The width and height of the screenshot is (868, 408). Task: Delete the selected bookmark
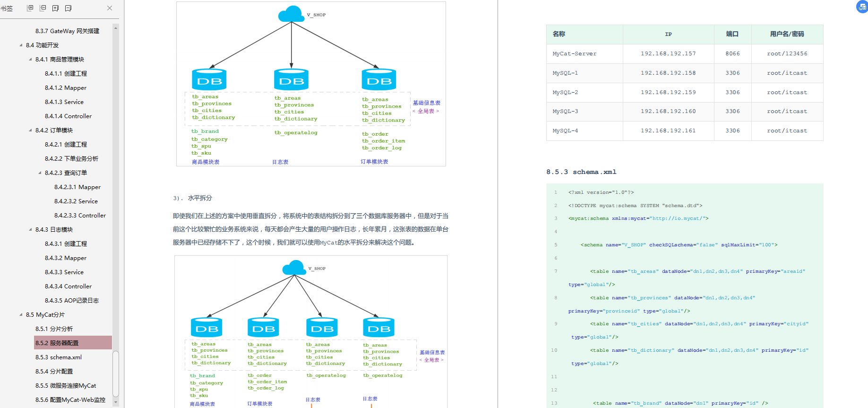pyautogui.click(x=68, y=8)
